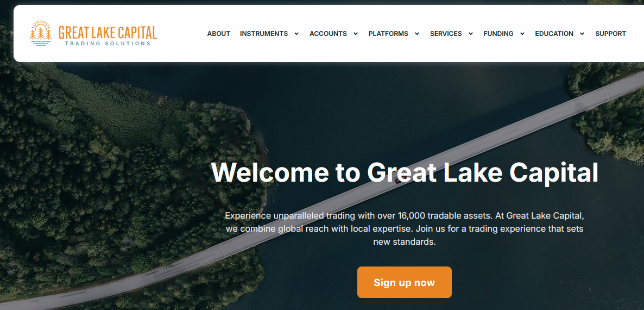Expand the Instruments dropdown chevron

[x=296, y=34]
